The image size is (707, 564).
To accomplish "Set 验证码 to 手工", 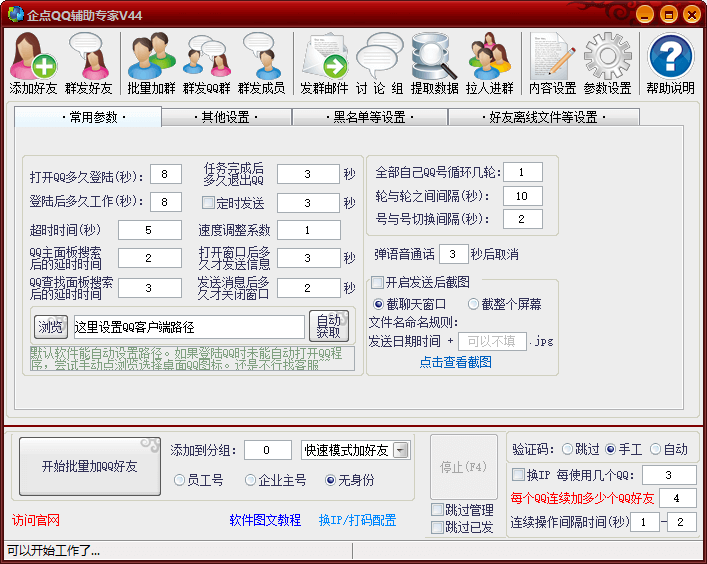I will [611, 449].
